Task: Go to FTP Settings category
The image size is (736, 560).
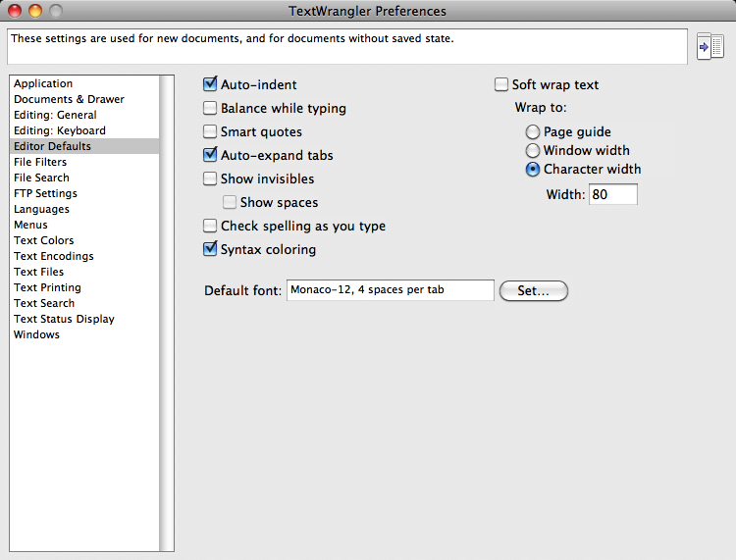Action: pos(45,194)
